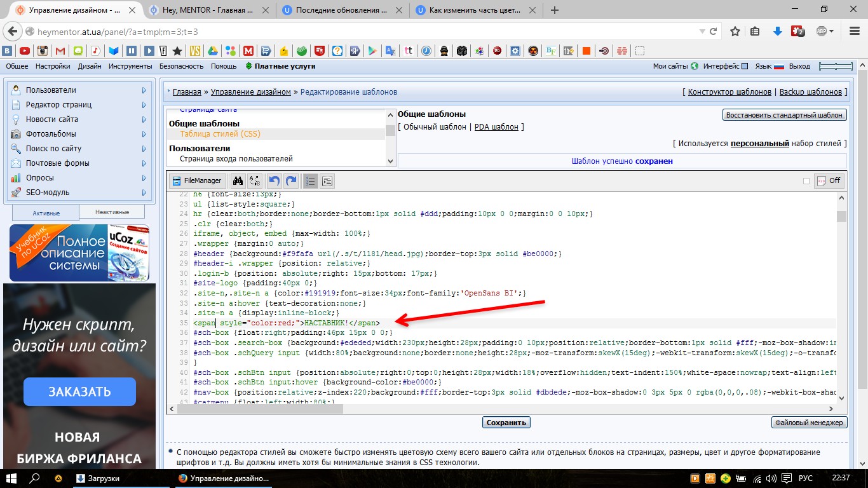Open the Инструменты menu
The image size is (868, 488).
(130, 66)
